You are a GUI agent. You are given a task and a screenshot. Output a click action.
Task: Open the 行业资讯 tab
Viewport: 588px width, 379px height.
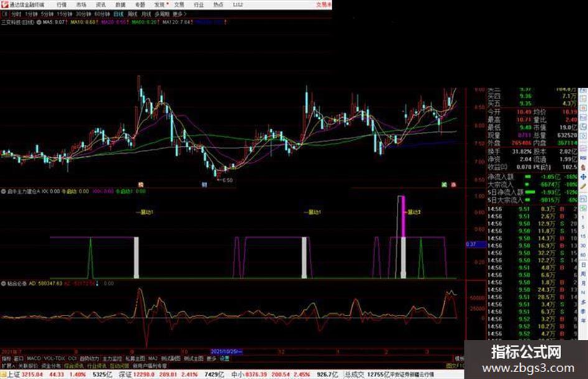click(x=96, y=365)
